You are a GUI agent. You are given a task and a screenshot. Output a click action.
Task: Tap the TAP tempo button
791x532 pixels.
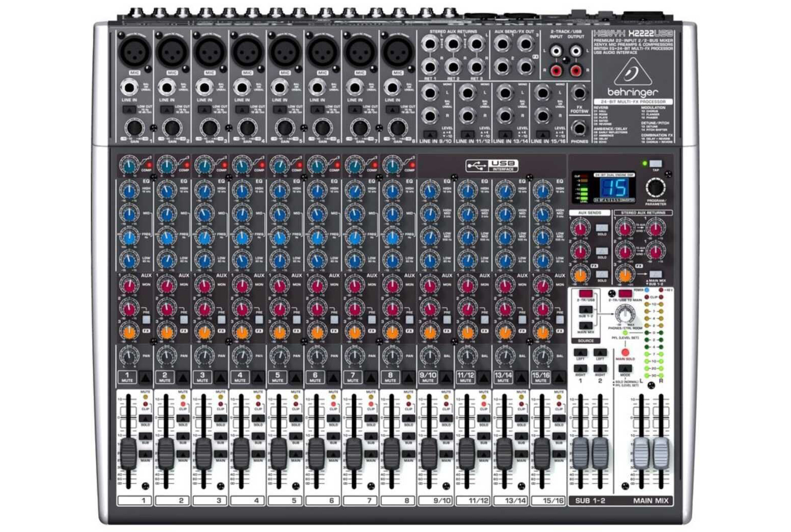[656, 164]
